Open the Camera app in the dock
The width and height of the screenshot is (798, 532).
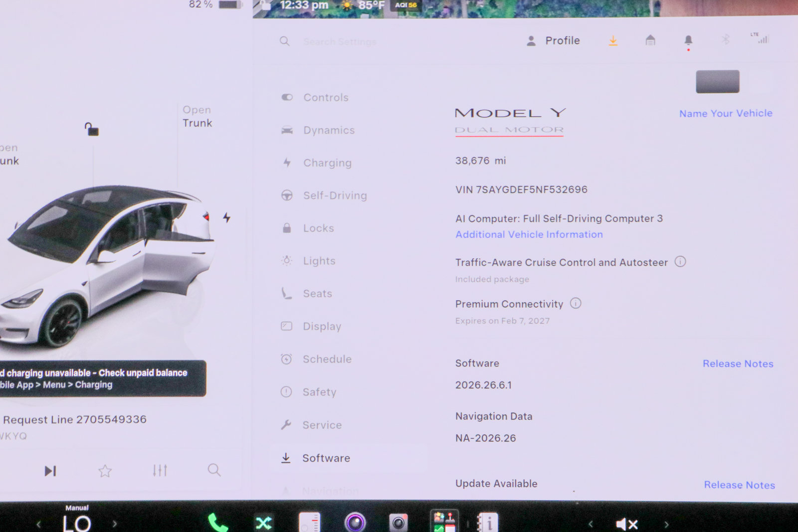coord(398,523)
